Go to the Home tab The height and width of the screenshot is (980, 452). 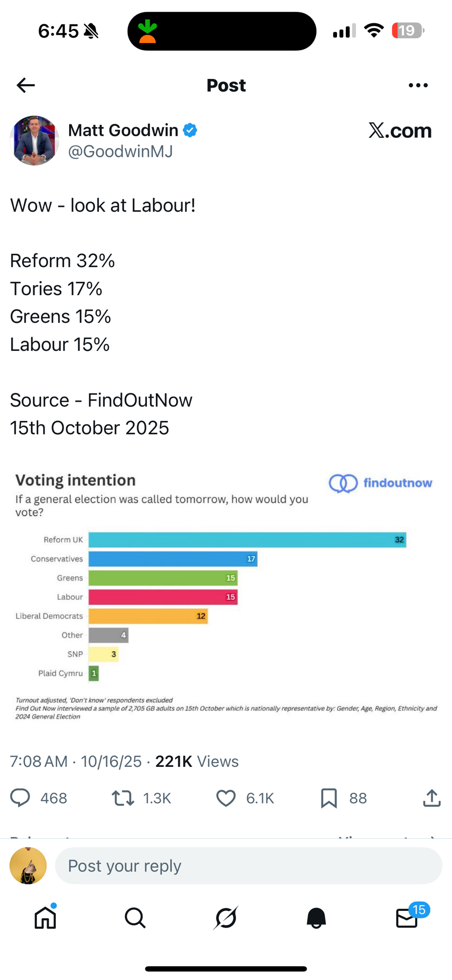click(x=45, y=918)
